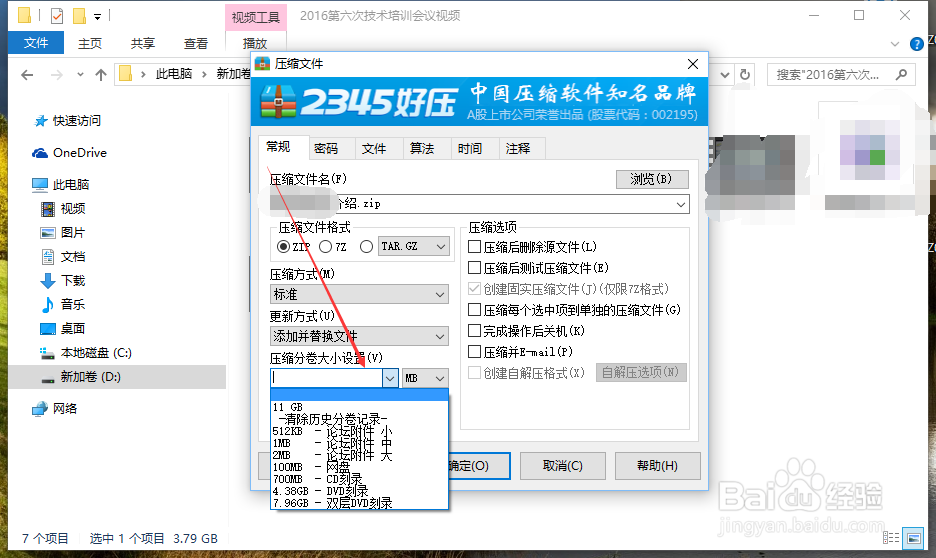936x558 pixels.
Task: Open 桌面 icon in sidebar
Action: coord(48,329)
